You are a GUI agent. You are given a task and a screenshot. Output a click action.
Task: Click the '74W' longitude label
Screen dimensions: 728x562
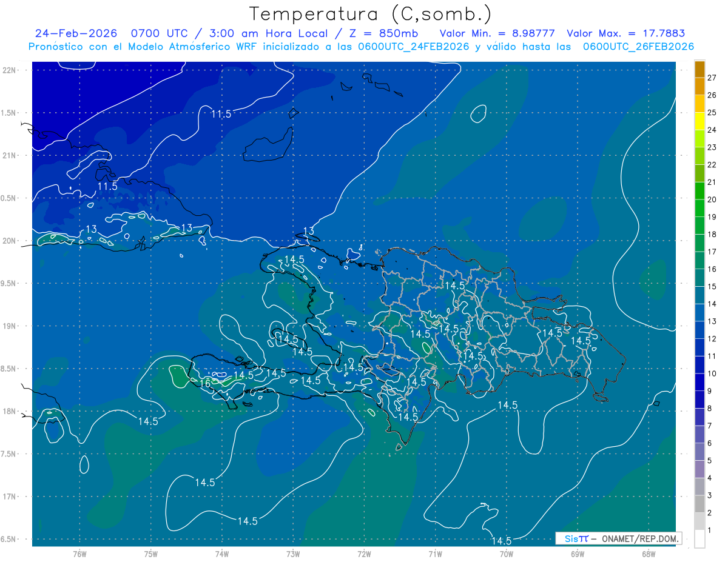click(x=222, y=554)
